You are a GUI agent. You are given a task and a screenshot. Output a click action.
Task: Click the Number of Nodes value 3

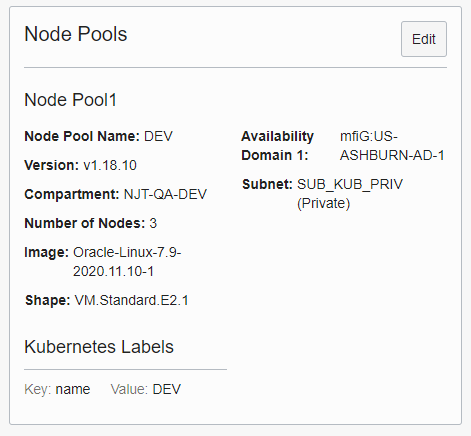click(153, 223)
